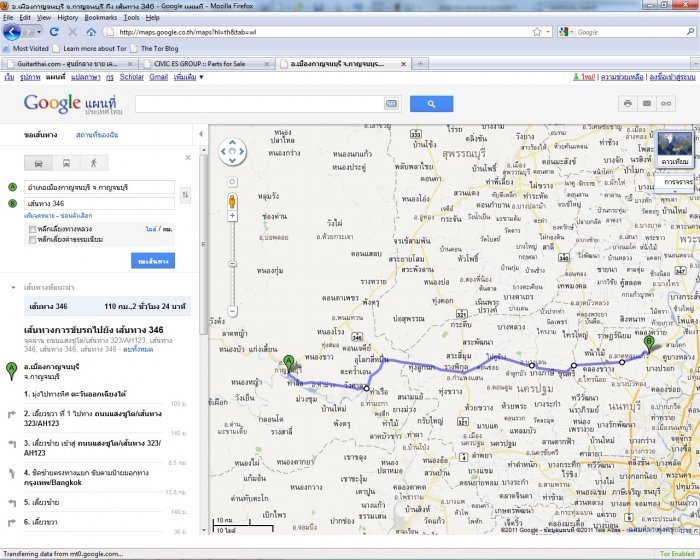Close the active Google Maps tab
700x560 pixels.
403,64
